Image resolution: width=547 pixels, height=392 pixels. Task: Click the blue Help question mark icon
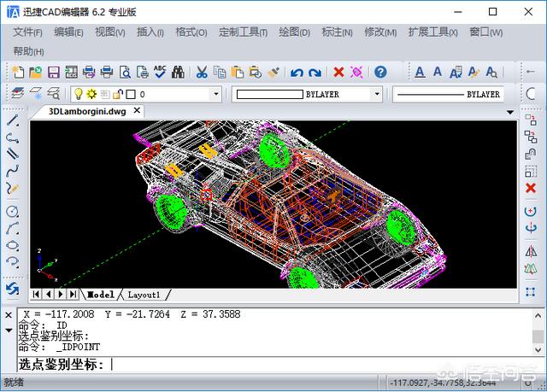tap(380, 72)
